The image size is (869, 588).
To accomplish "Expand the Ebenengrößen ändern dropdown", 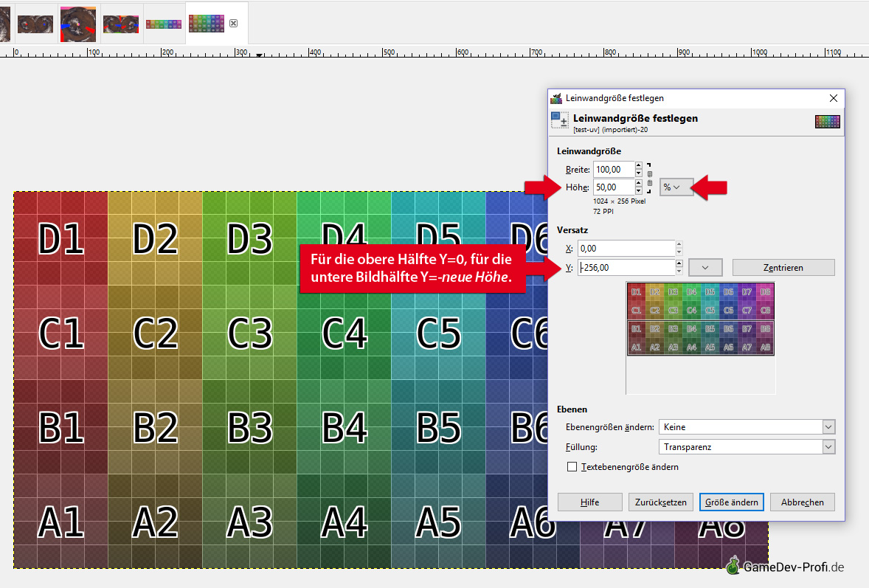I will click(746, 427).
